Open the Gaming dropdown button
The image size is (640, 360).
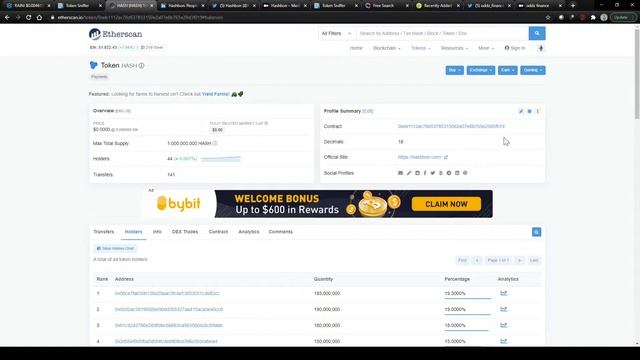click(533, 70)
